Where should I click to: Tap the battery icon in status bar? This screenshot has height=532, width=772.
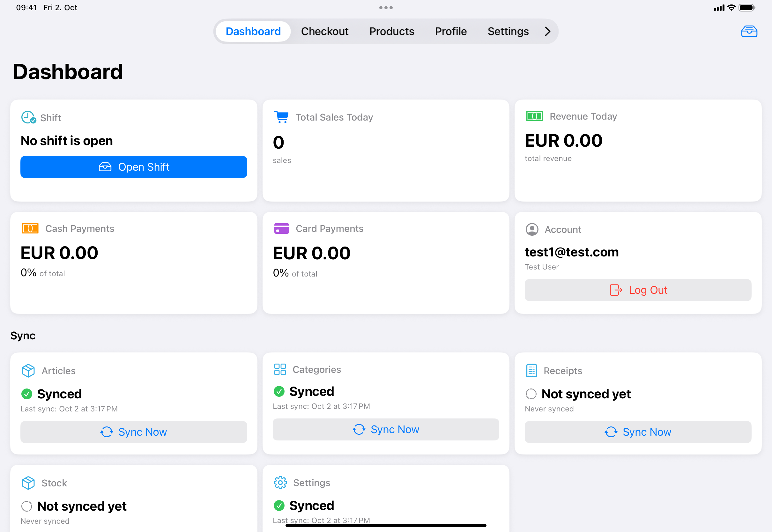pyautogui.click(x=747, y=8)
